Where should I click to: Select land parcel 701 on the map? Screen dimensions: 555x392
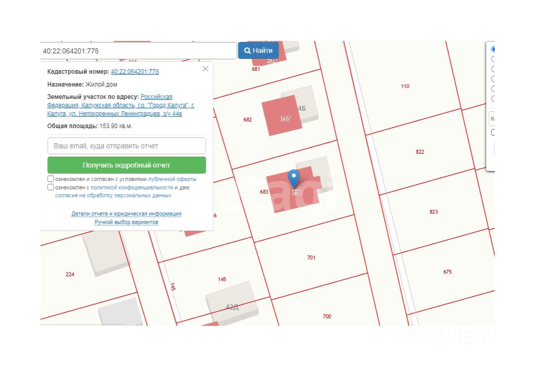[x=311, y=258]
